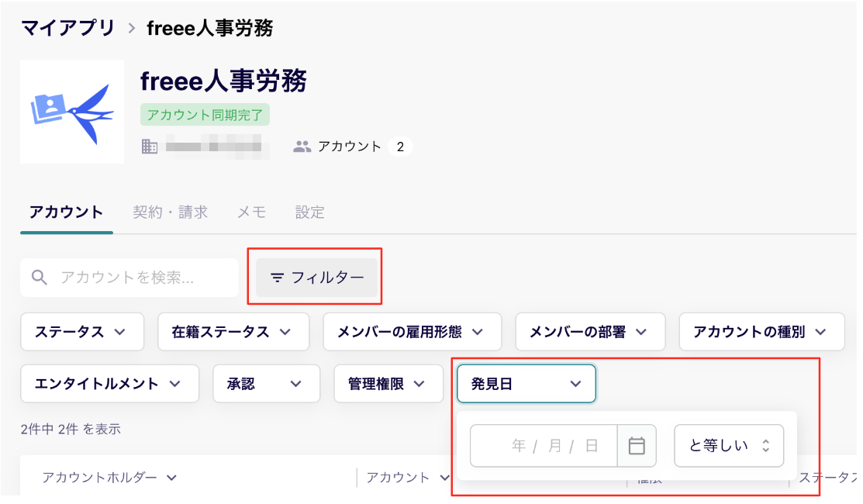
Task: Expand the 承認 filter dropdown
Action: (x=267, y=384)
